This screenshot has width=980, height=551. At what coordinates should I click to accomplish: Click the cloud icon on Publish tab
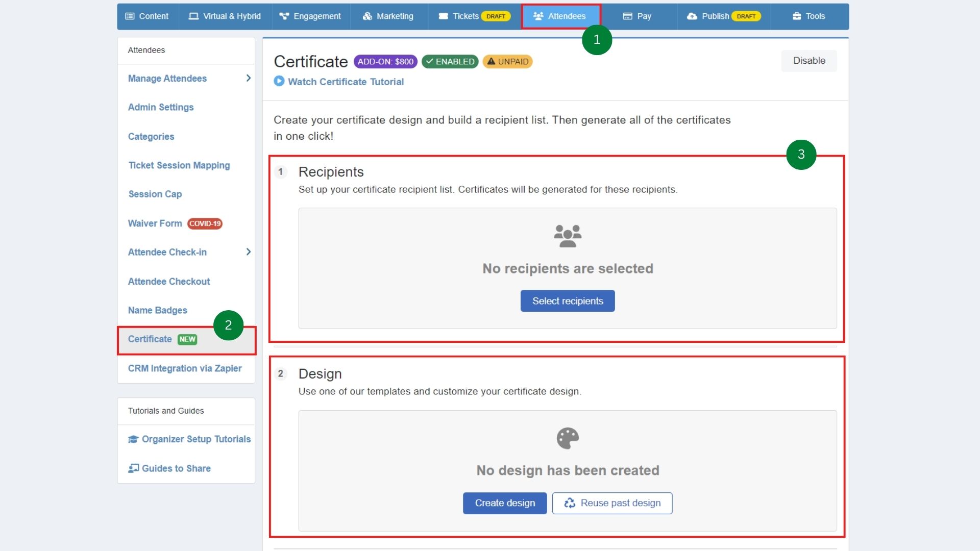[x=692, y=16]
